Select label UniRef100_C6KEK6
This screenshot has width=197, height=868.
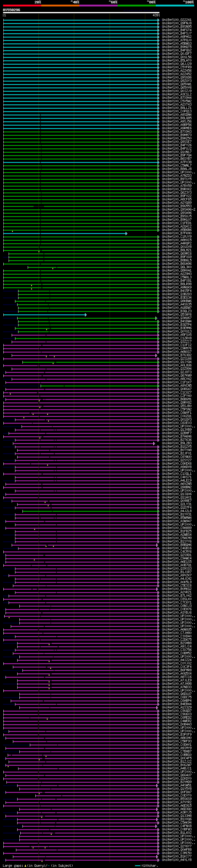pos(177,464)
